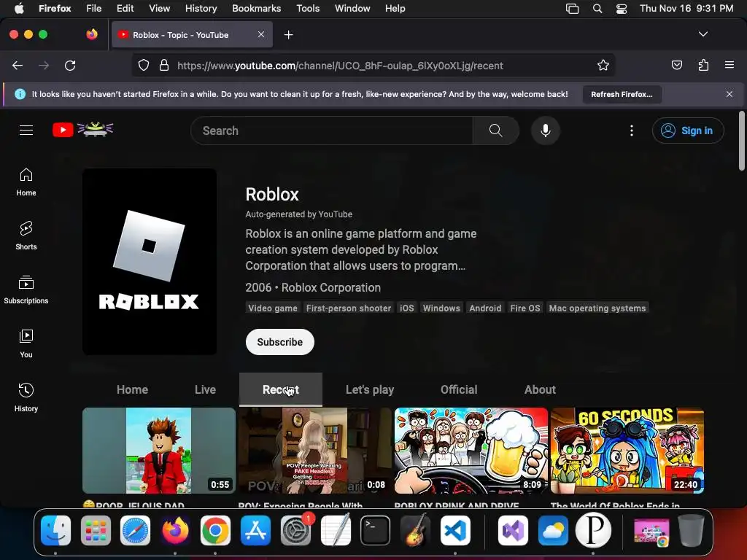This screenshot has width=747, height=560.
Task: Click the Roblox channel description text
Action: (360, 249)
